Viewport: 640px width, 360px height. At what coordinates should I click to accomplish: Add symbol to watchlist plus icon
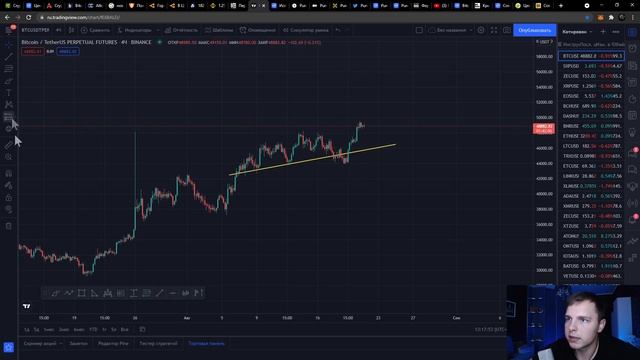pyautogui.click(x=603, y=31)
